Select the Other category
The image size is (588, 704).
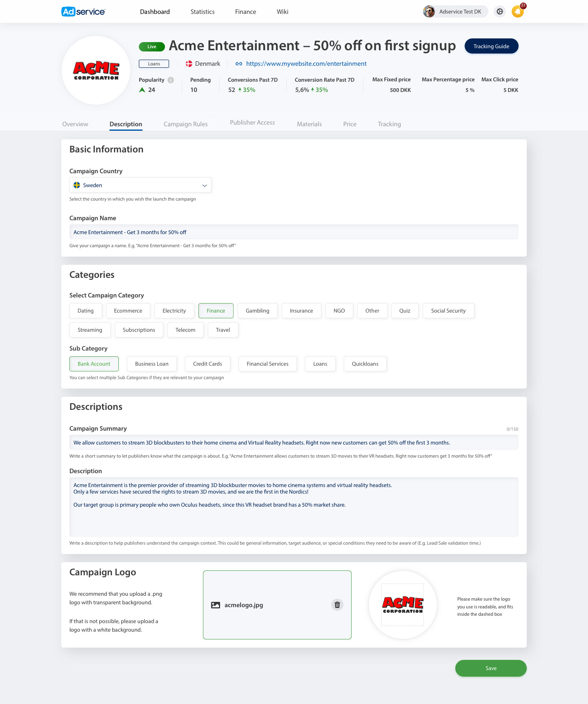tap(372, 311)
